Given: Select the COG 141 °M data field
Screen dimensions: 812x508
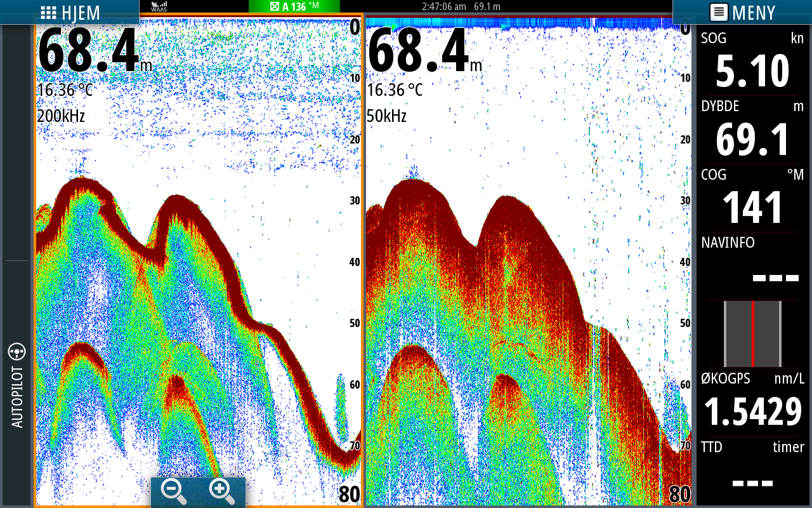Looking at the screenshot, I should click(752, 198).
